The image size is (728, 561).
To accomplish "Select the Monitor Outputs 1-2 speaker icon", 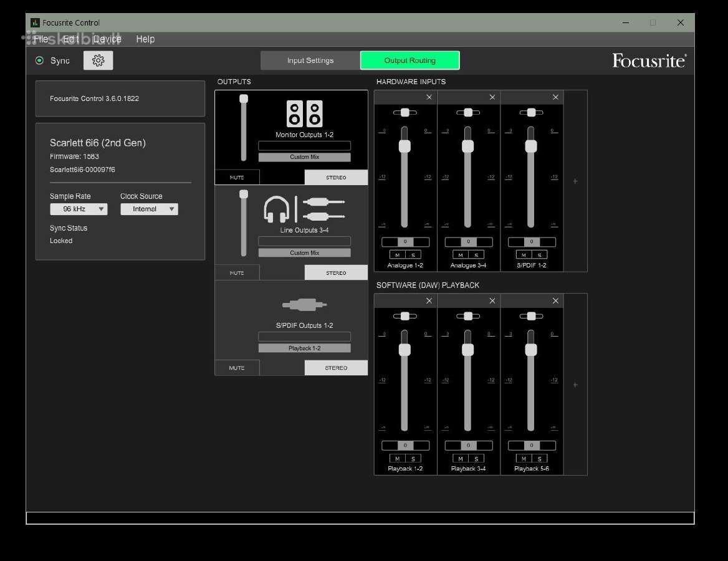I will click(305, 114).
